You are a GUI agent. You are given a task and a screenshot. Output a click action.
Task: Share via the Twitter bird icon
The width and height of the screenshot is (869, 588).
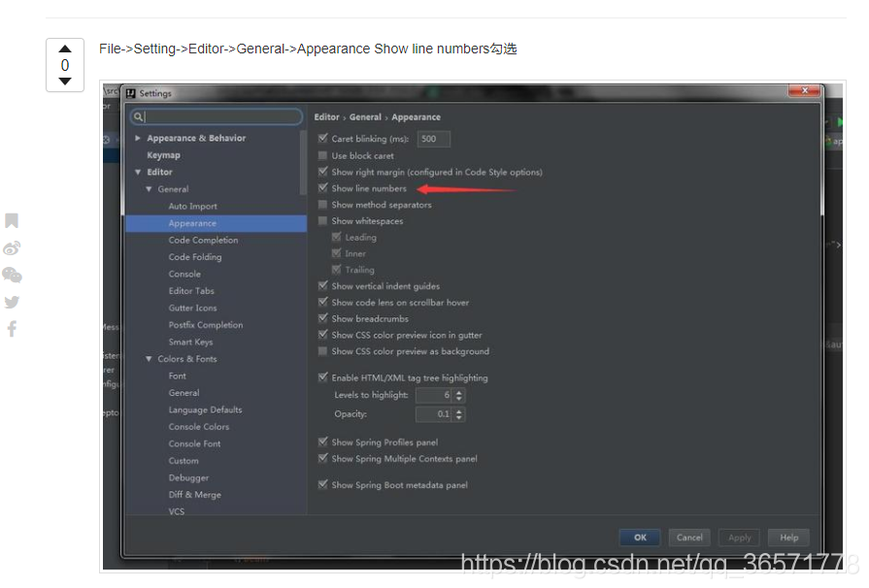coord(12,302)
